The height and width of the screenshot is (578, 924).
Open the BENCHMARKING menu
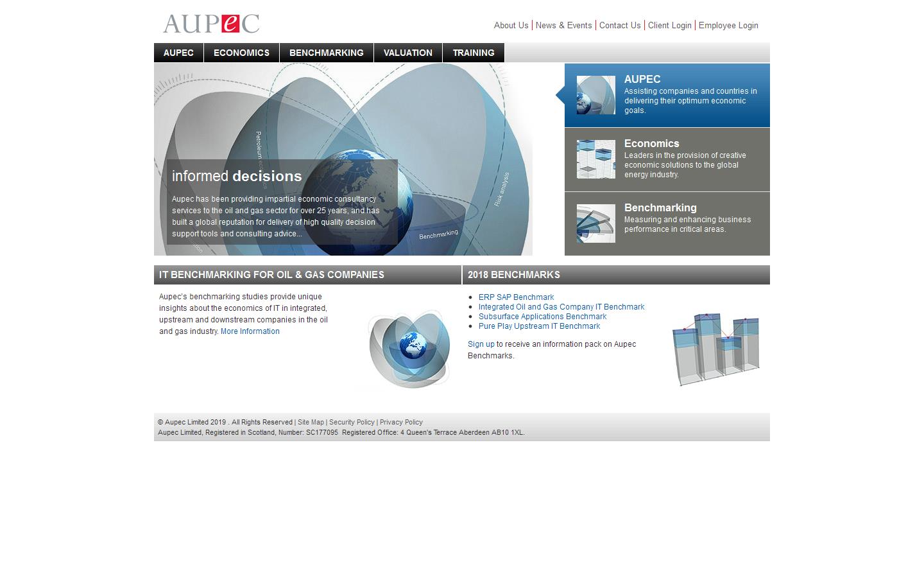point(327,53)
